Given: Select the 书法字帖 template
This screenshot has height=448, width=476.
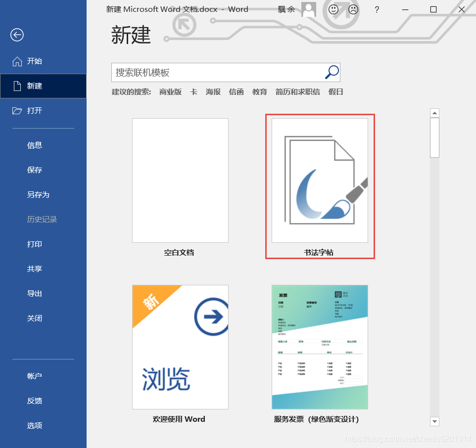Looking at the screenshot, I should (320, 187).
